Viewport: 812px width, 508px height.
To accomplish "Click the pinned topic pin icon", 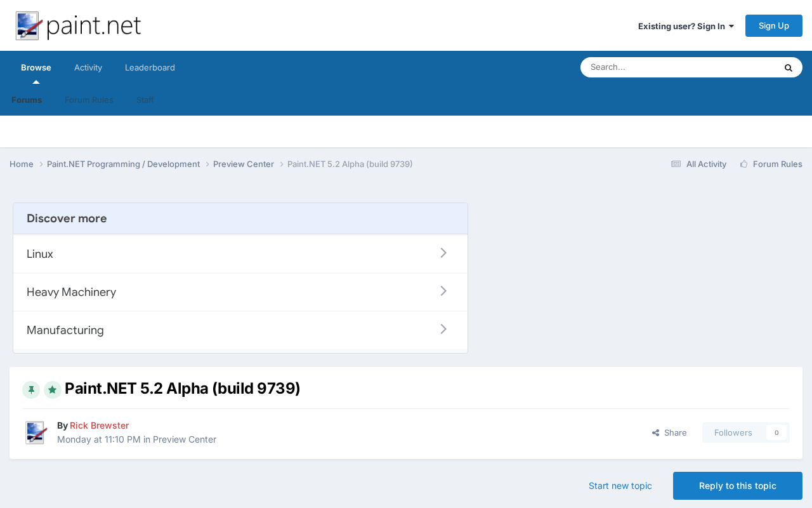I will 31,390.
